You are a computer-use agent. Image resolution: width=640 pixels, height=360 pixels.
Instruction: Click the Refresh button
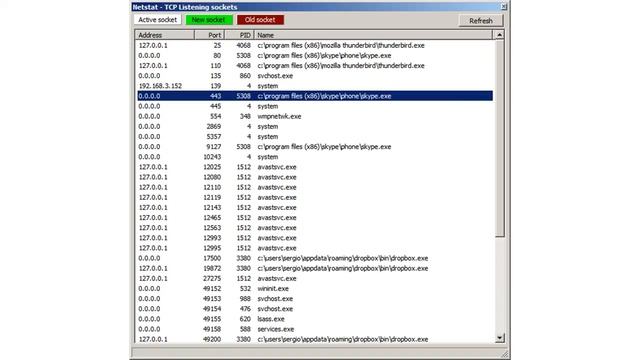click(x=481, y=20)
